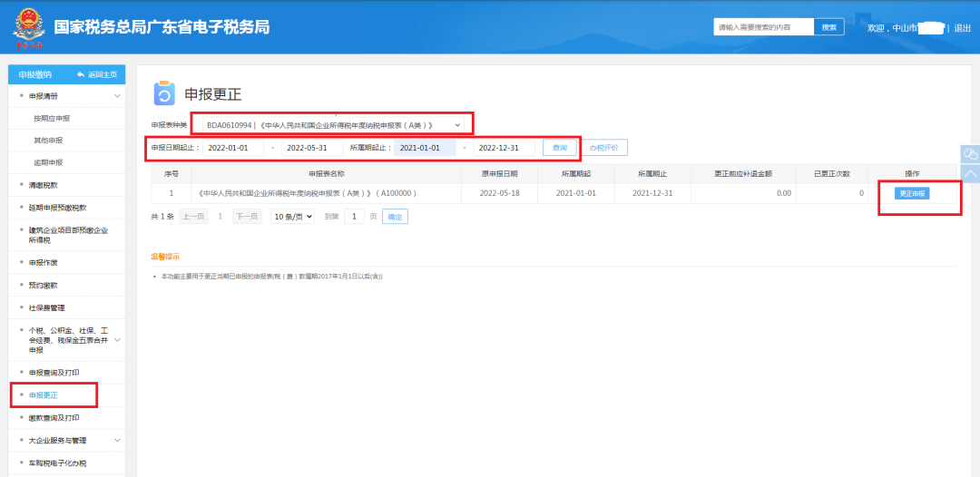Viewport: 980px width, 477px height.
Task: Click the 申报表名称 column header
Action: tap(327, 173)
